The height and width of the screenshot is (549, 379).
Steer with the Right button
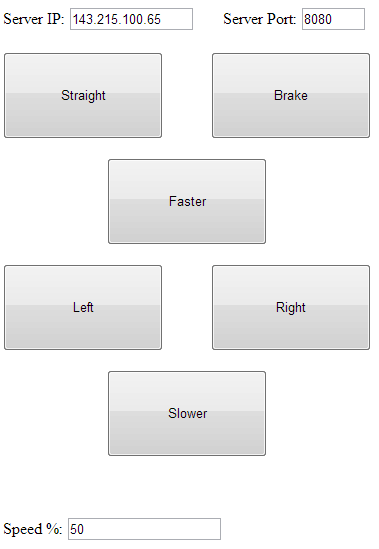[291, 307]
